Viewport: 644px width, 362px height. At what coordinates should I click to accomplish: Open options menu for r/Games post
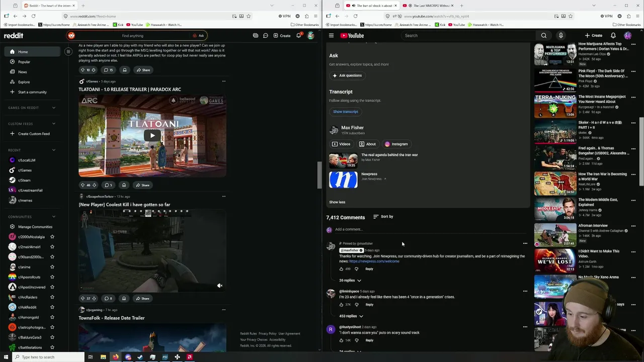coord(223,81)
